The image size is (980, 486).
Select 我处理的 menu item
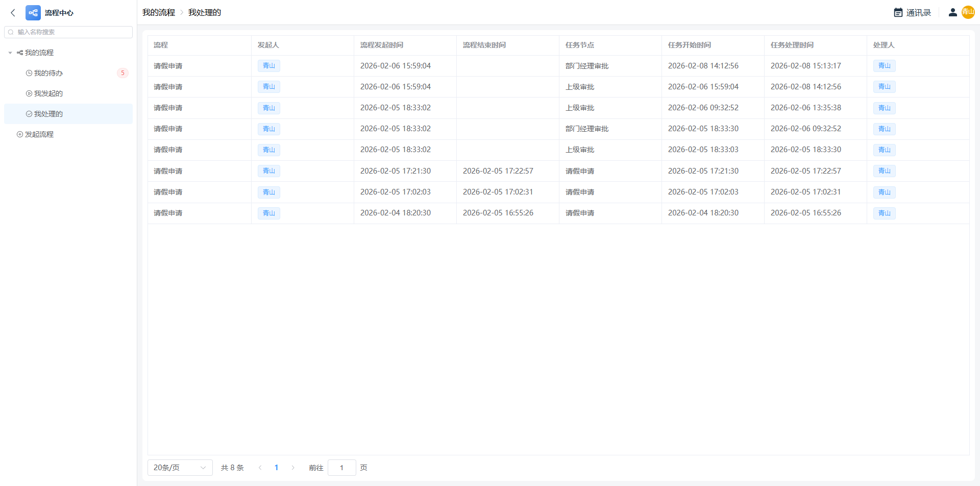tap(48, 114)
